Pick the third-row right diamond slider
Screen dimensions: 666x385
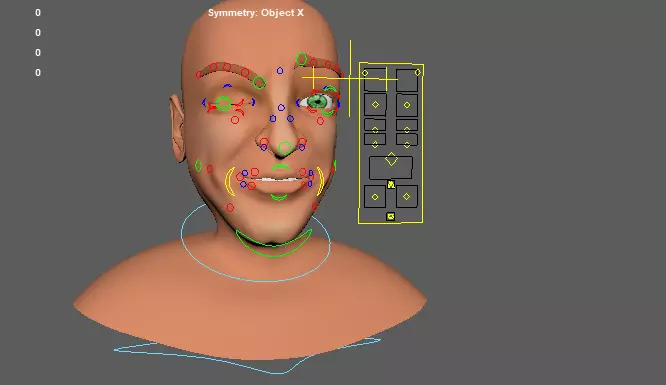407,130
